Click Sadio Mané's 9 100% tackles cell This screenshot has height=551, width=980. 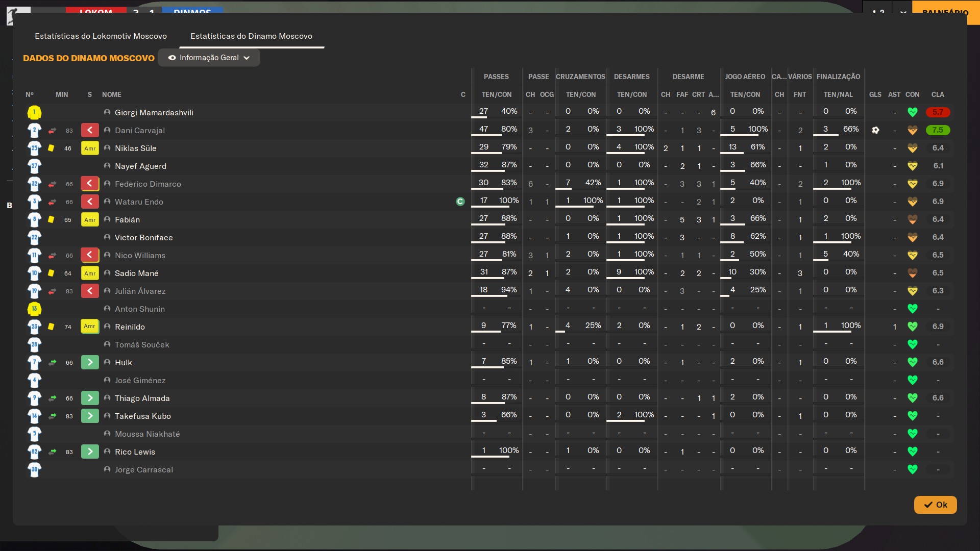tap(632, 273)
